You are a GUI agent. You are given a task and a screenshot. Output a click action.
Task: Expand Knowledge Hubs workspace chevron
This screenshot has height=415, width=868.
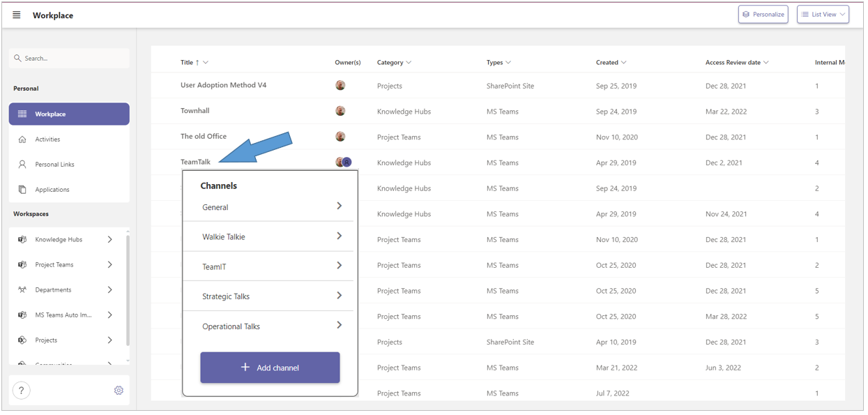pyautogui.click(x=110, y=240)
